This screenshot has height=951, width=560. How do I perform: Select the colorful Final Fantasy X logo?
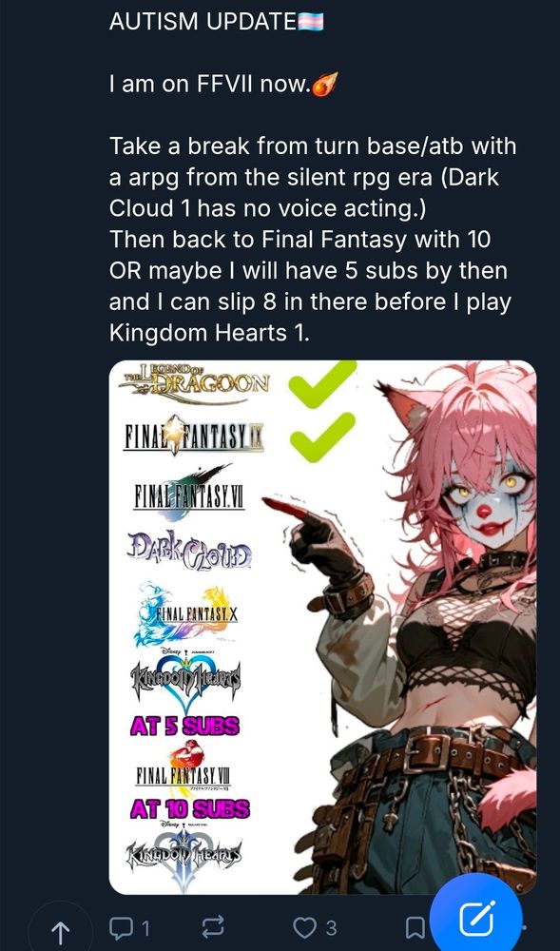[184, 613]
